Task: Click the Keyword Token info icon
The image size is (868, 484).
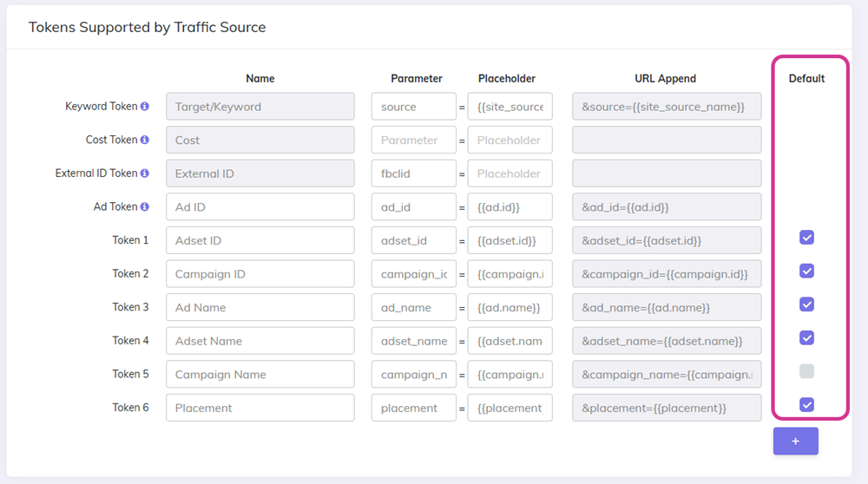Action: pyautogui.click(x=145, y=107)
